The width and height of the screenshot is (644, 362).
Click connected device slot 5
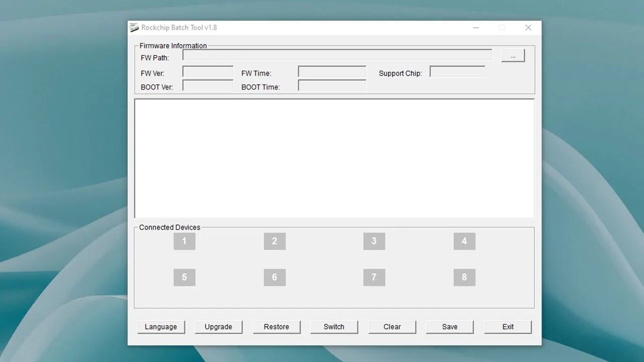pos(184,277)
